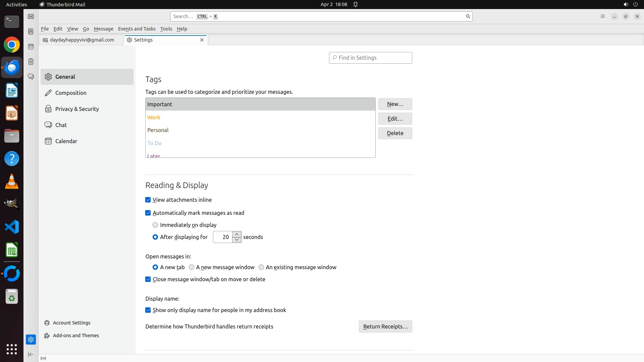This screenshot has height=362, width=644.
Task: Uncheck View attachments inline
Action: (x=148, y=200)
